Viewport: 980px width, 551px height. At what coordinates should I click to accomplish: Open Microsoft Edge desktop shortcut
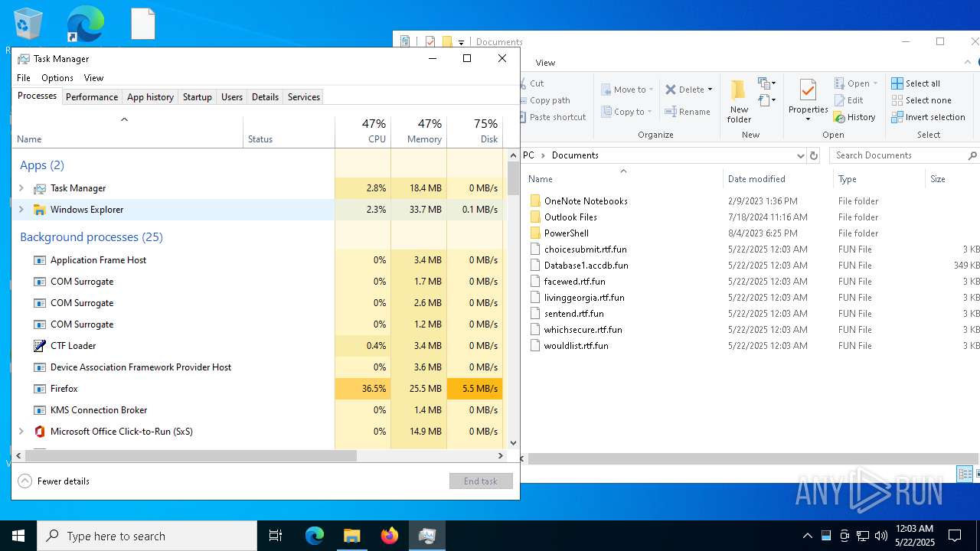pos(85,24)
